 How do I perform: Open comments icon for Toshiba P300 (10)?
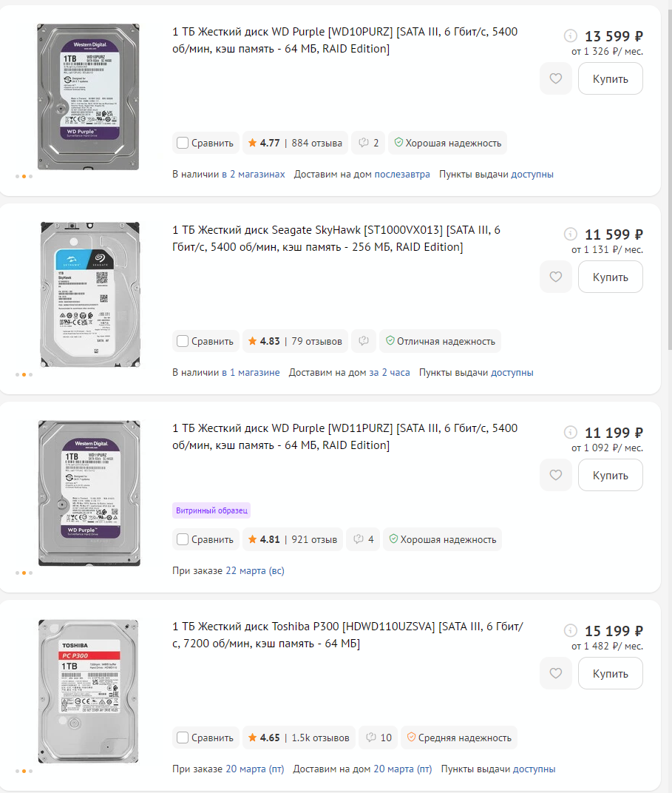(x=379, y=738)
